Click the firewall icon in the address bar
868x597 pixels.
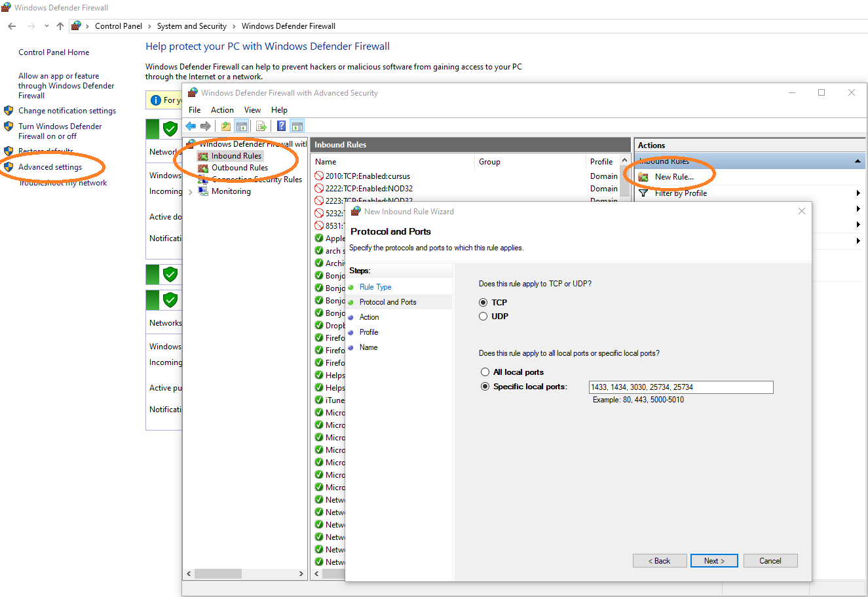click(x=76, y=26)
